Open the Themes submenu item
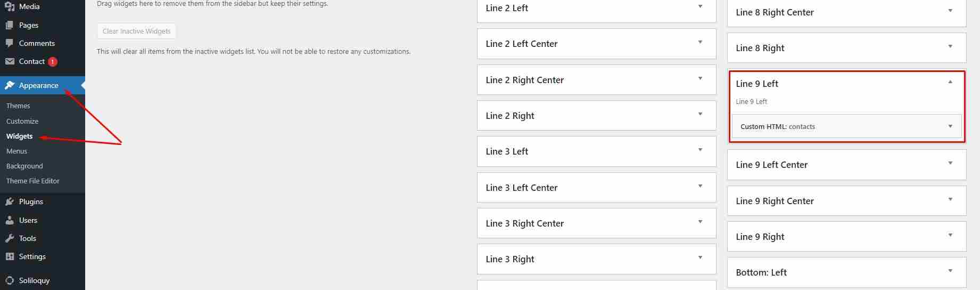Viewport: 980px width, 290px height. [x=18, y=106]
